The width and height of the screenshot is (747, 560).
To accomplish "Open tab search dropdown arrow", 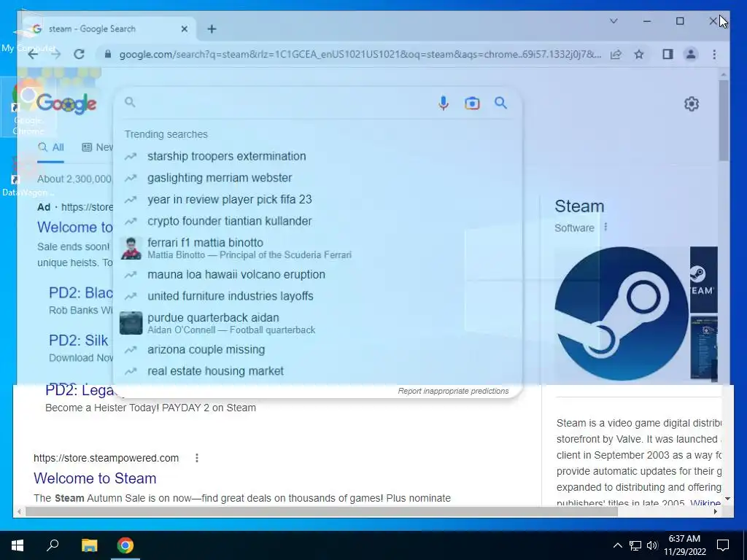I will pyautogui.click(x=614, y=21).
